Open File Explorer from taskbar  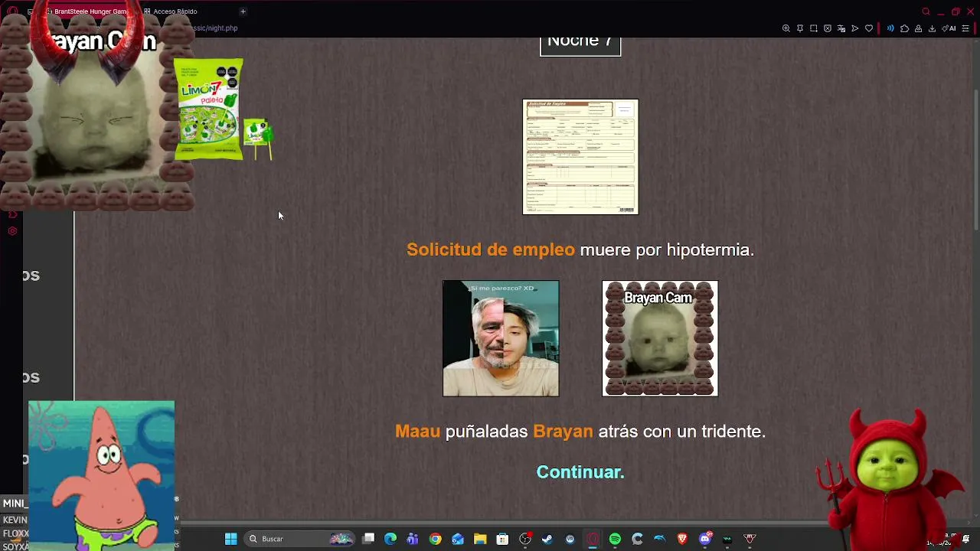[480, 539]
